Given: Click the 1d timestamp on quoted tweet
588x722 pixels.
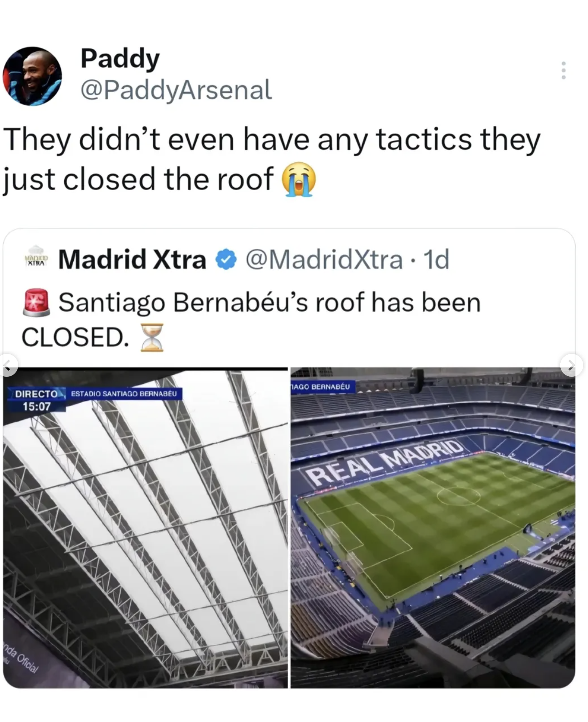Looking at the screenshot, I should 437,259.
